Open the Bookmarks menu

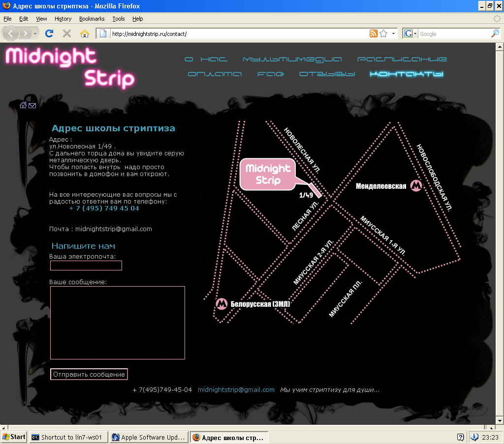tap(92, 19)
